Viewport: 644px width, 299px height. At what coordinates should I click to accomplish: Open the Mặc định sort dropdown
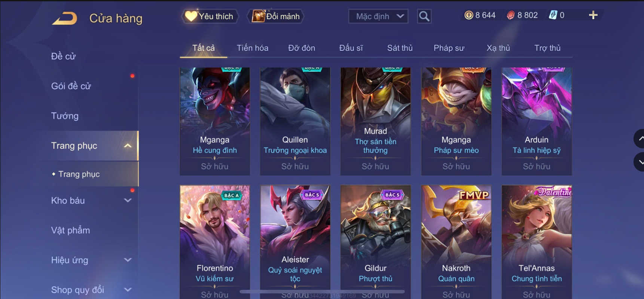pyautogui.click(x=378, y=16)
